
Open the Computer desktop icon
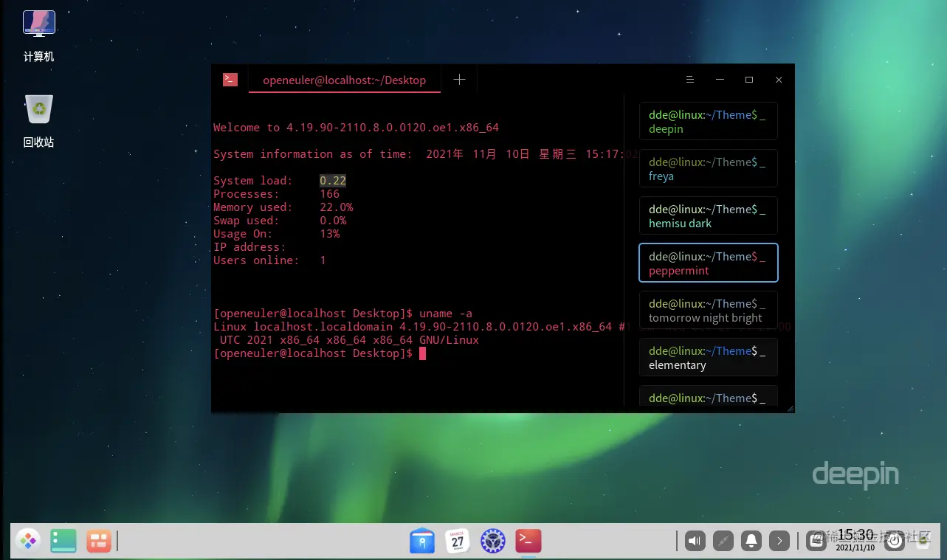click(x=39, y=36)
